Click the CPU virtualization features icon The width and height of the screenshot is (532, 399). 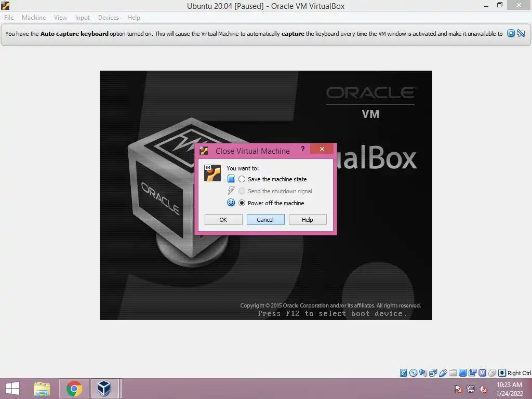pyautogui.click(x=482, y=373)
